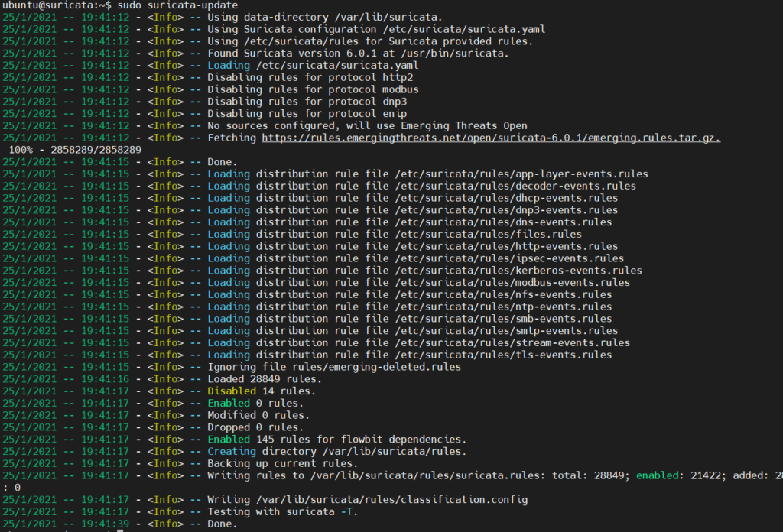The width and height of the screenshot is (783, 532).
Task: Click the dhcp-events.rules file path
Action: (506, 198)
